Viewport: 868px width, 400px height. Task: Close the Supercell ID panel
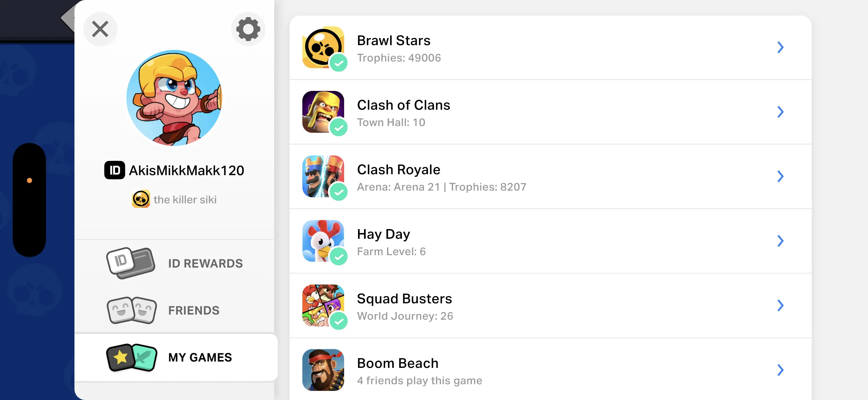[100, 29]
